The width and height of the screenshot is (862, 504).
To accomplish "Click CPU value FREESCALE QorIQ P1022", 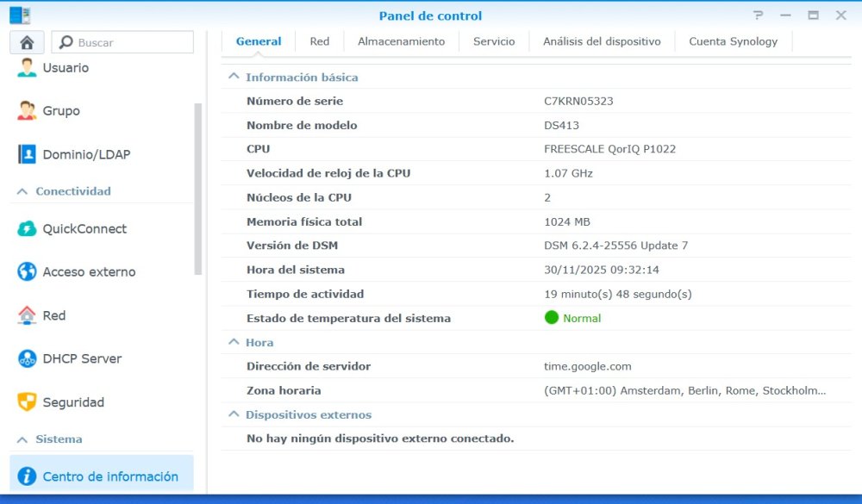I will (609, 149).
